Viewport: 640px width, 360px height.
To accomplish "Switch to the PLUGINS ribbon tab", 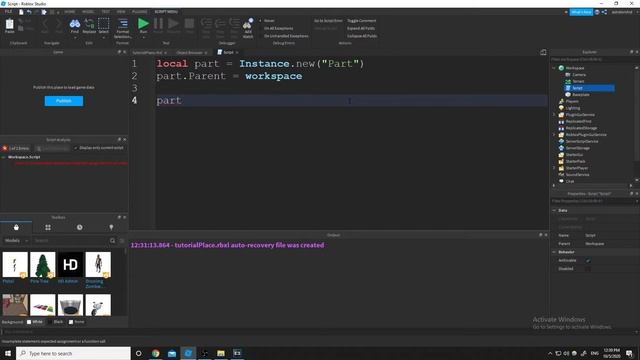I will coord(140,12).
